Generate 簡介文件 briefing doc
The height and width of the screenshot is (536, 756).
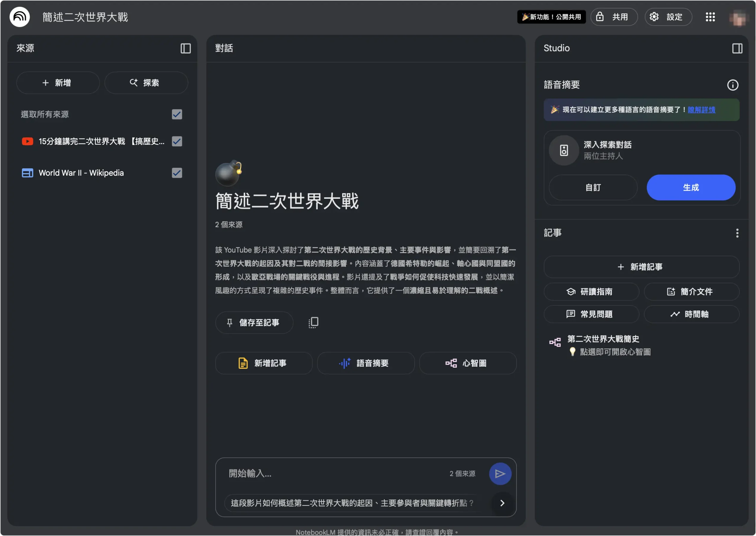[691, 292]
